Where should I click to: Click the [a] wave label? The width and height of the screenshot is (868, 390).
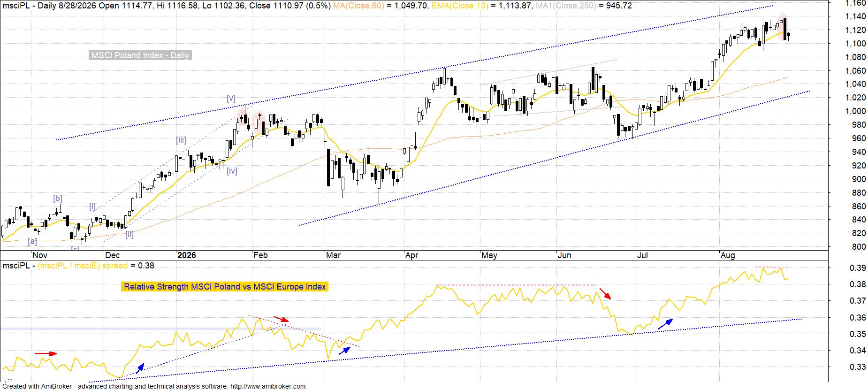32,241
